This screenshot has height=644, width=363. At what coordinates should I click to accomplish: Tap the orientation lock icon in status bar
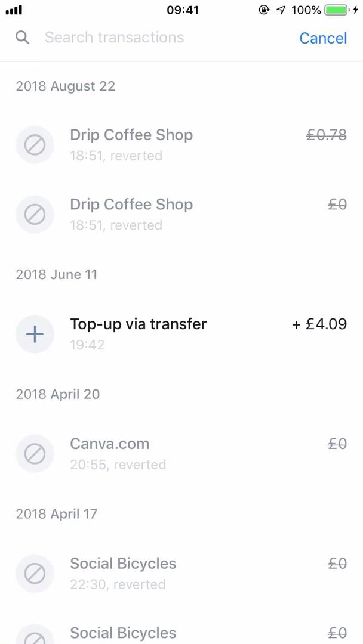(264, 10)
